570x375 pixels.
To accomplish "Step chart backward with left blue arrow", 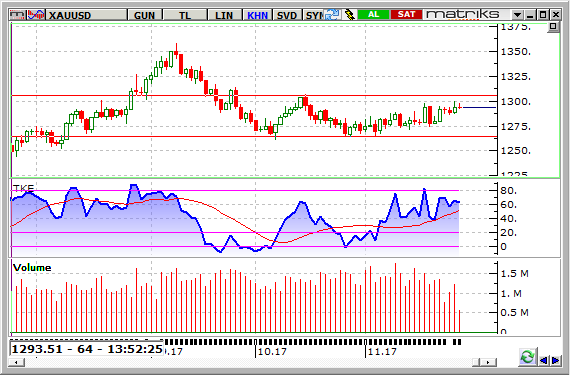I will [x=544, y=360].
